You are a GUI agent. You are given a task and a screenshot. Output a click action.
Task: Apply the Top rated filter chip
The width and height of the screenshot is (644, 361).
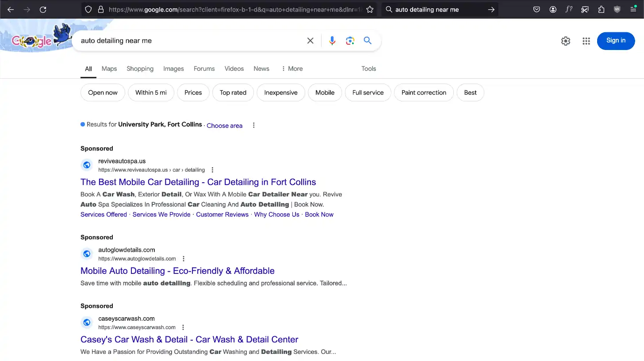(x=233, y=92)
